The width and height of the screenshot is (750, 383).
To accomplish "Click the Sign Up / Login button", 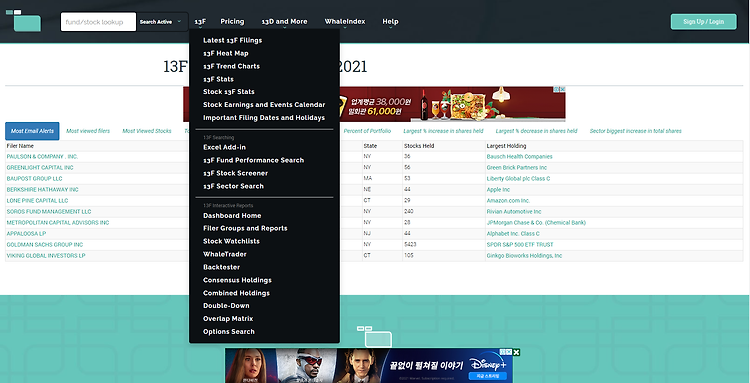I will coord(704,22).
